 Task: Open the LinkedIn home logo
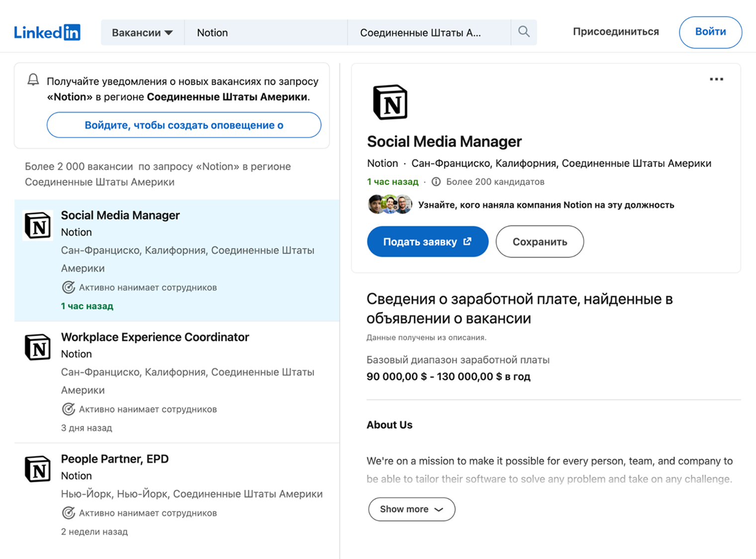(47, 32)
